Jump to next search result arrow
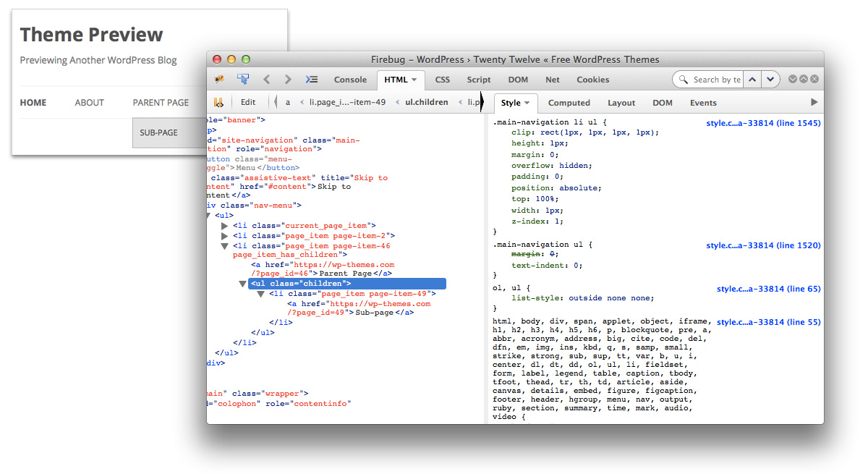The height and width of the screenshot is (474, 868). [771, 80]
